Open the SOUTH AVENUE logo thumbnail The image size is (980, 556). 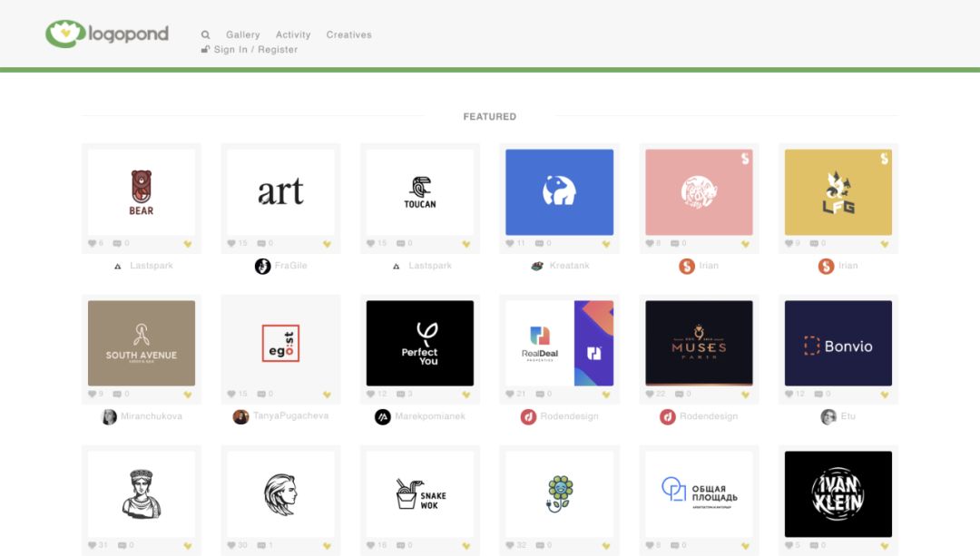[142, 344]
